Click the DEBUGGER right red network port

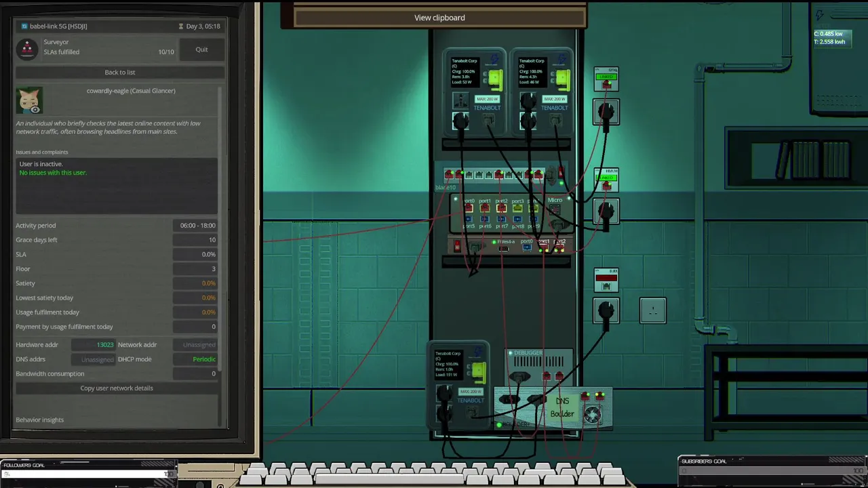click(x=559, y=376)
